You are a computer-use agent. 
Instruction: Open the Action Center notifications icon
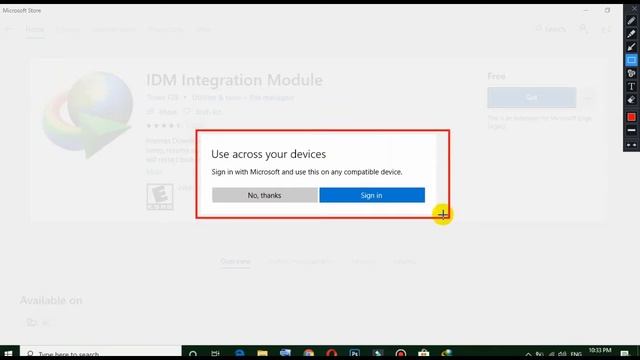[x=624, y=354]
